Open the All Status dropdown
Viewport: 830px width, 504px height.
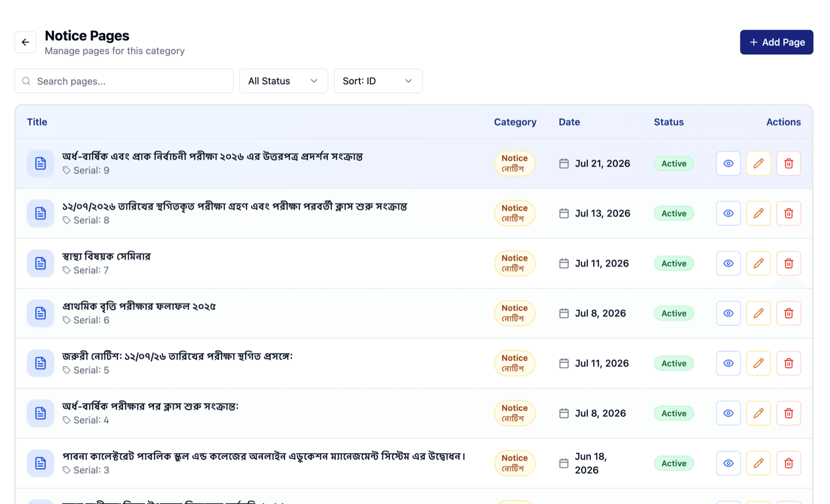point(283,81)
